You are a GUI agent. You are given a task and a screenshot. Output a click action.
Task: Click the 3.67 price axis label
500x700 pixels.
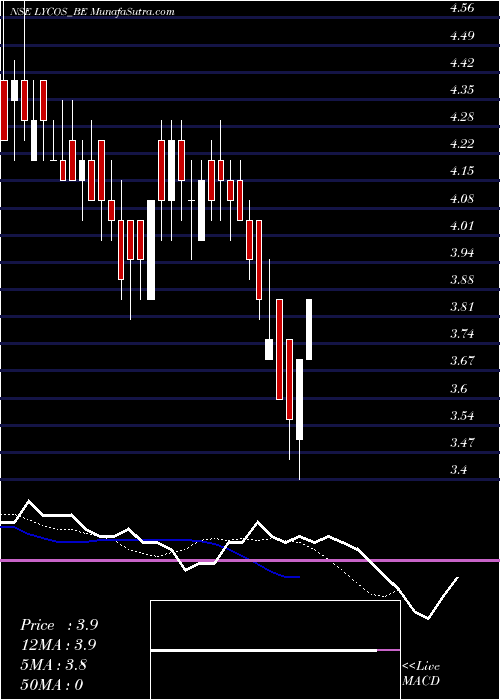(x=463, y=361)
